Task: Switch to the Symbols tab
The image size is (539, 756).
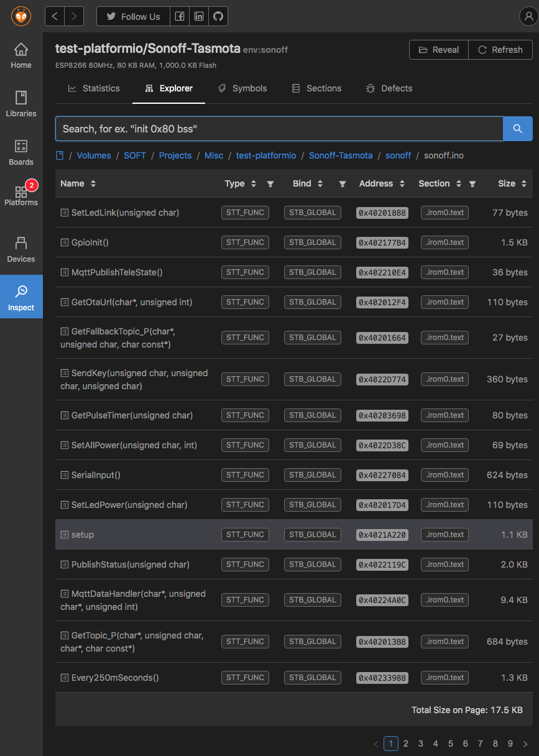Action: [x=242, y=88]
